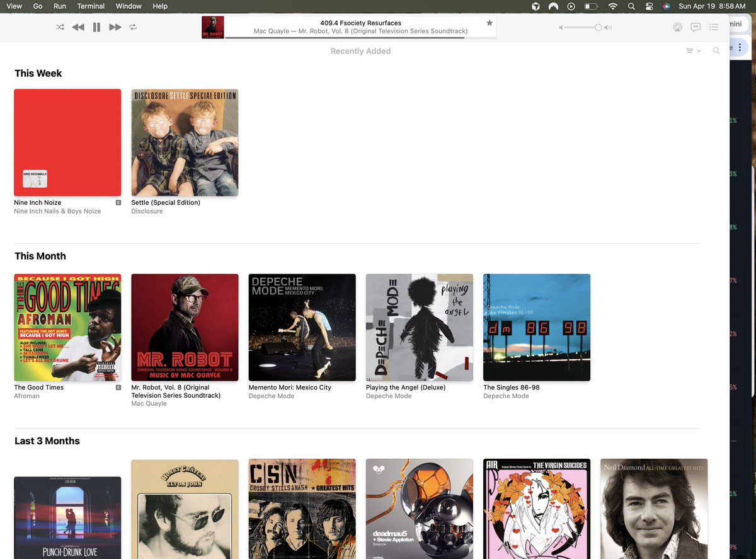Click Depeche Mode under The Singles 86-98
The width and height of the screenshot is (756, 559).
coord(506,396)
